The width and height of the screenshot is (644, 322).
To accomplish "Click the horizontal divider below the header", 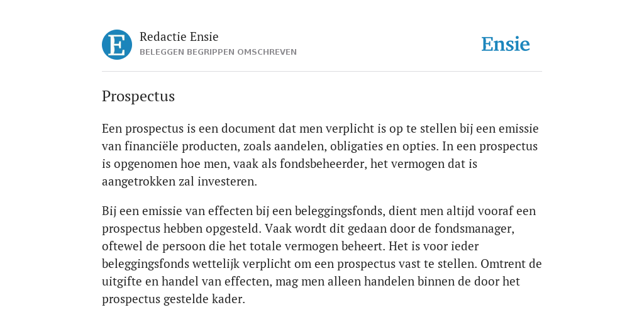I will pyautogui.click(x=322, y=72).
